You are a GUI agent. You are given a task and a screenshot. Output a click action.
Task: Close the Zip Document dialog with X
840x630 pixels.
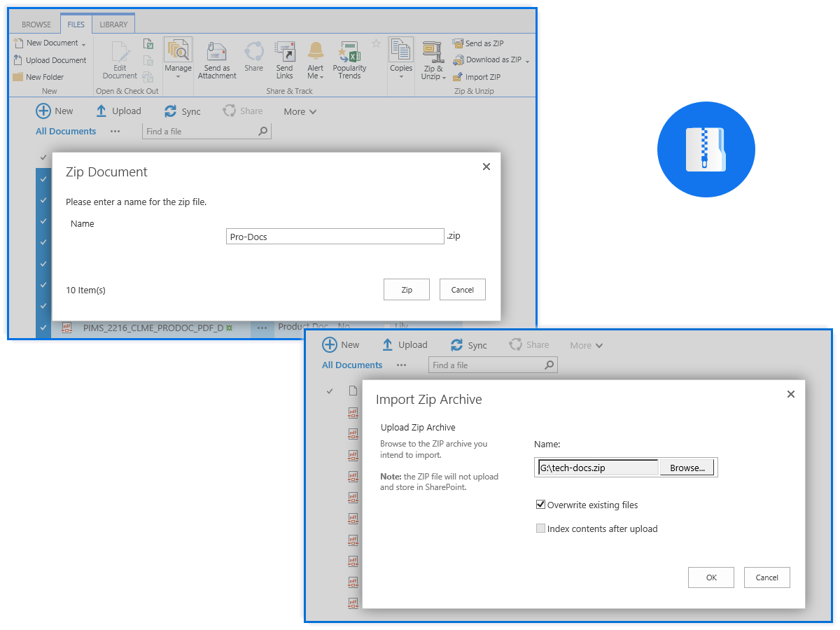click(x=486, y=167)
